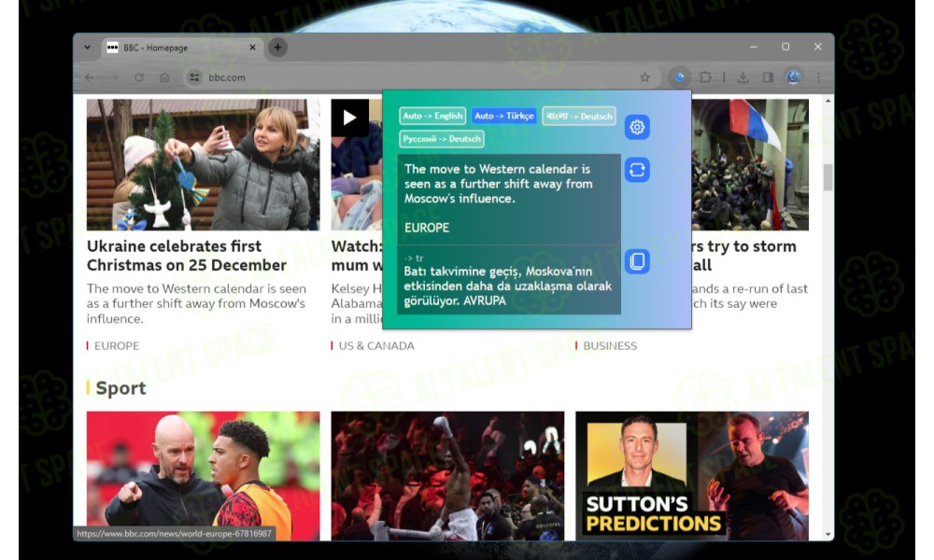Image resolution: width=934 pixels, height=560 pixels.
Task: Open the US & CANADA category link
Action: pyautogui.click(x=376, y=345)
